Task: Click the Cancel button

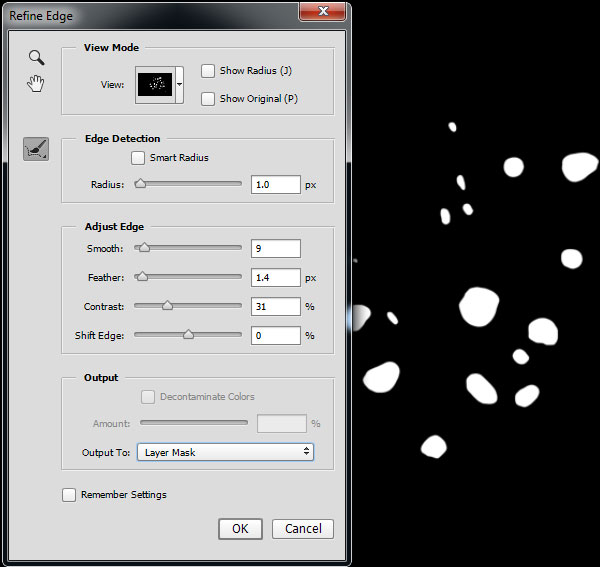Action: tap(303, 529)
